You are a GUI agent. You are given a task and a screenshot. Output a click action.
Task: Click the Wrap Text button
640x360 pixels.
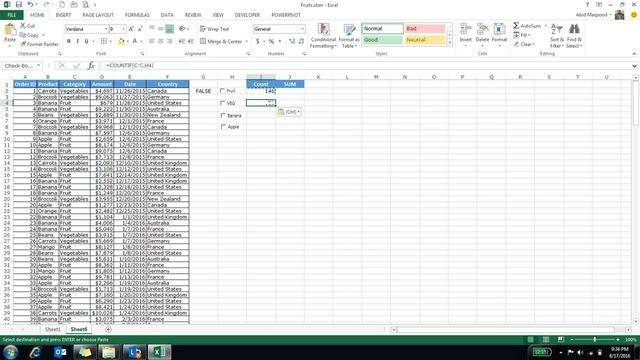point(214,29)
